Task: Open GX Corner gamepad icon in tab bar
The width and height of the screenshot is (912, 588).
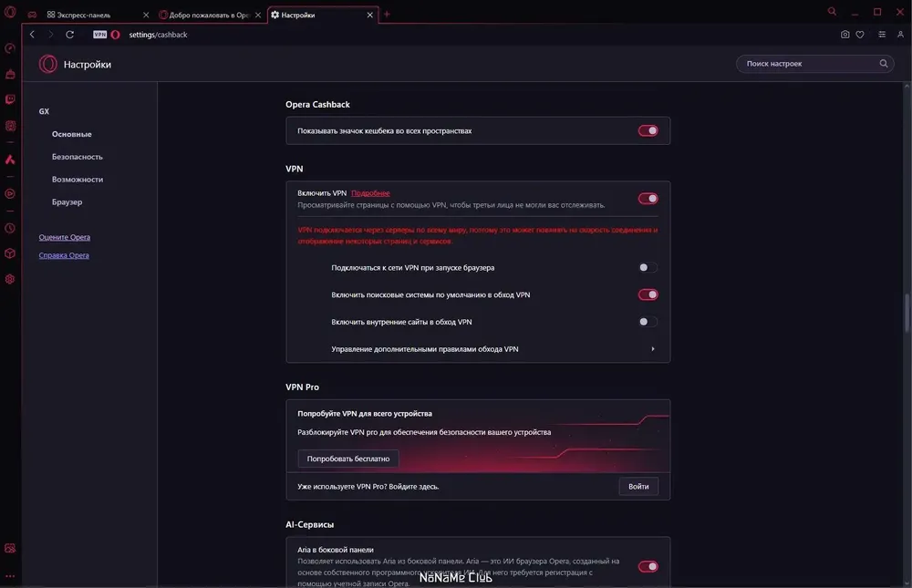Action: coord(33,15)
